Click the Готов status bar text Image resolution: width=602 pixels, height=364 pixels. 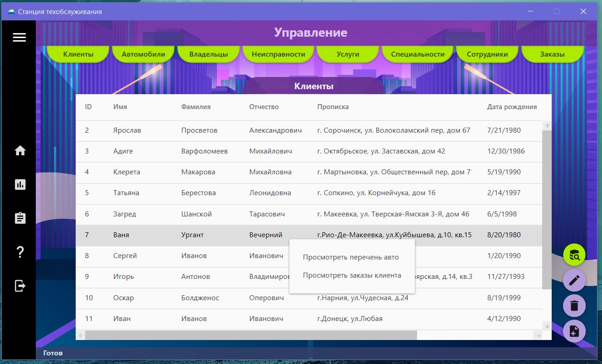(53, 353)
